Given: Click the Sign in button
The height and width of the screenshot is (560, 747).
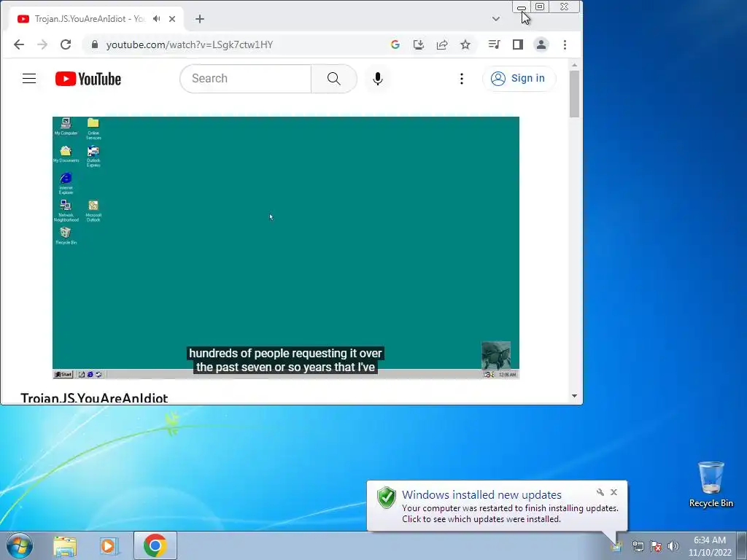Looking at the screenshot, I should [x=519, y=79].
